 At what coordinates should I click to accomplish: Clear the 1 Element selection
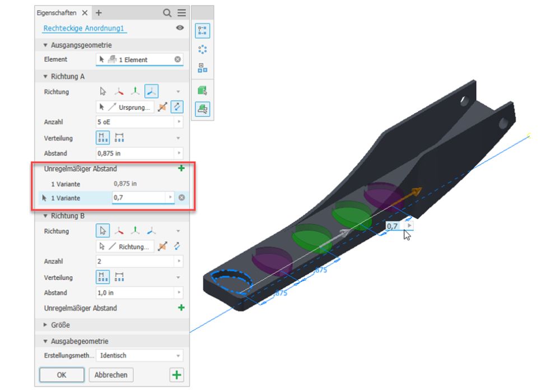pyautogui.click(x=178, y=59)
